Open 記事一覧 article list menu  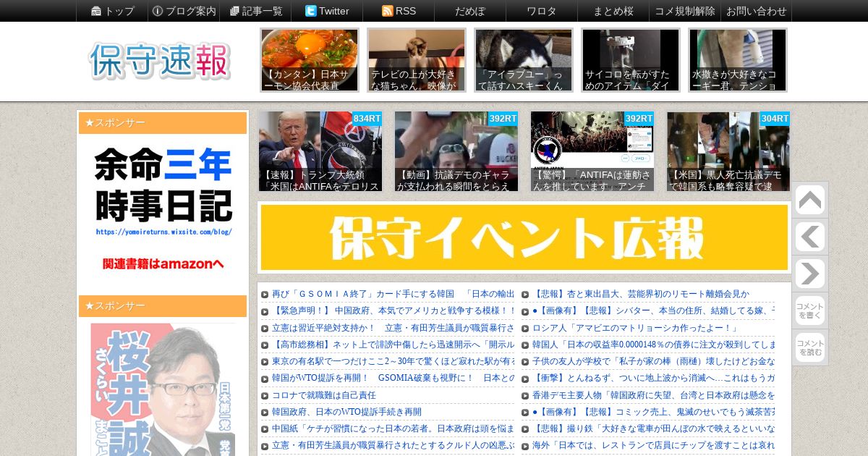(256, 11)
